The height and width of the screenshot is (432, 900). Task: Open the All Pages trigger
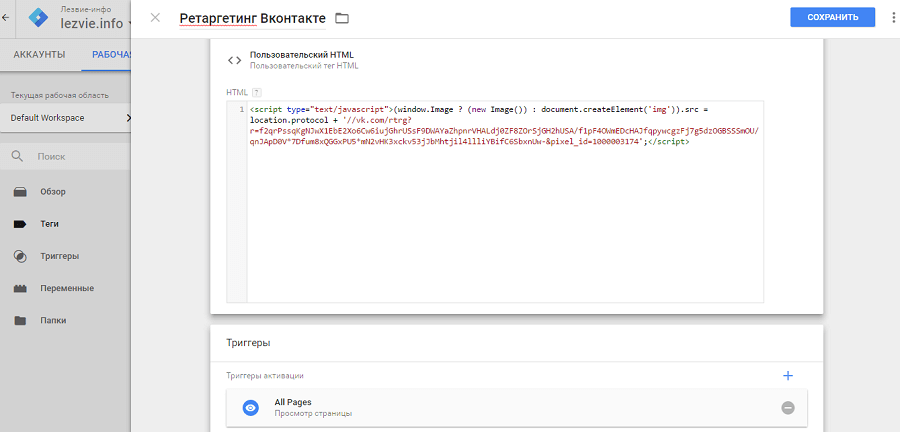pos(400,407)
